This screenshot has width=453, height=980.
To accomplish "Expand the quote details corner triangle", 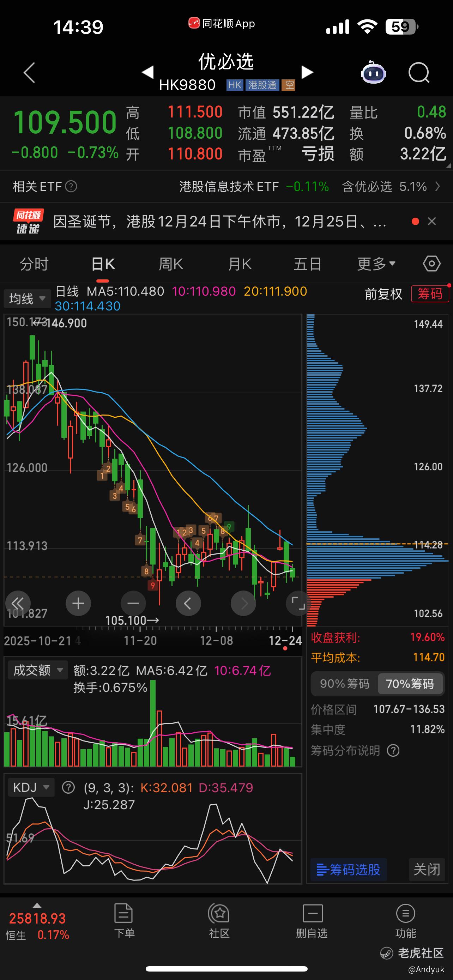I will point(448,166).
